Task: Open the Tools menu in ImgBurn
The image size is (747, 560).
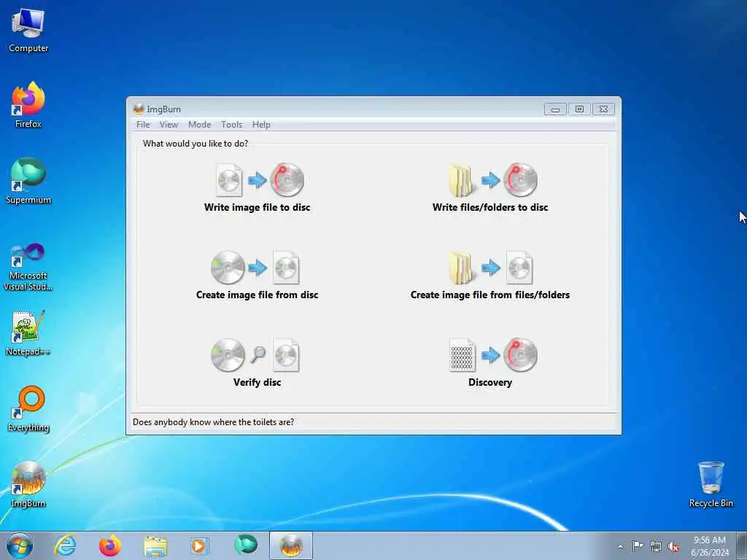Action: [232, 124]
